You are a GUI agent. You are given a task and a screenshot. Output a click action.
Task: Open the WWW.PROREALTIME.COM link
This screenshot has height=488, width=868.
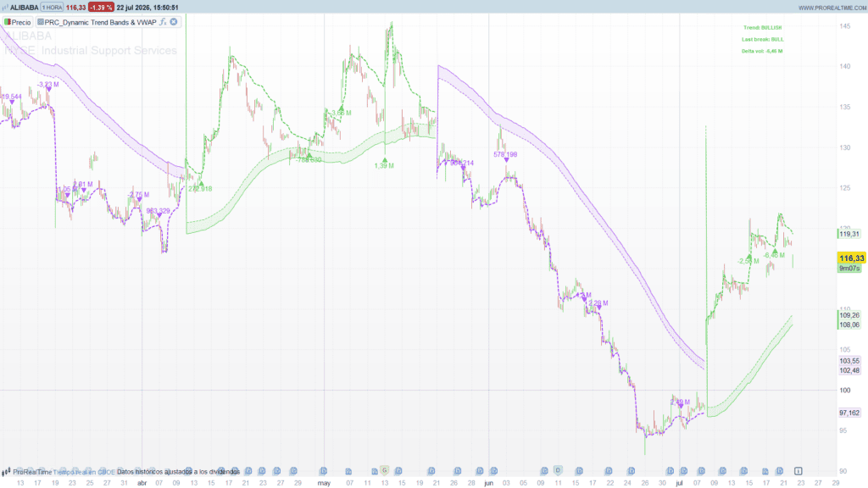tap(832, 8)
